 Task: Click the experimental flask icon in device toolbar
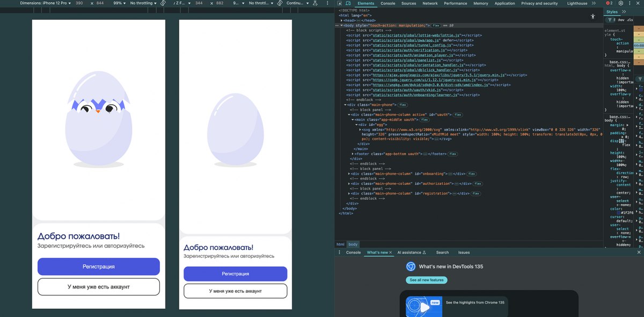[x=316, y=3]
